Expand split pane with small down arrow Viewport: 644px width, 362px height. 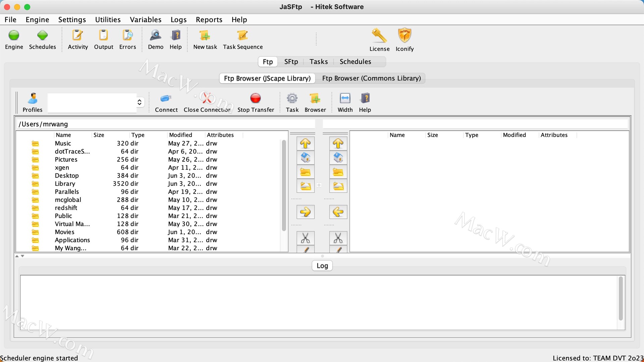(x=22, y=256)
